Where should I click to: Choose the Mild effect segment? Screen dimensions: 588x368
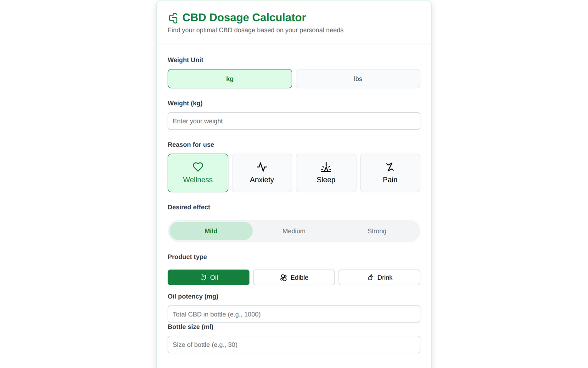pos(211,230)
